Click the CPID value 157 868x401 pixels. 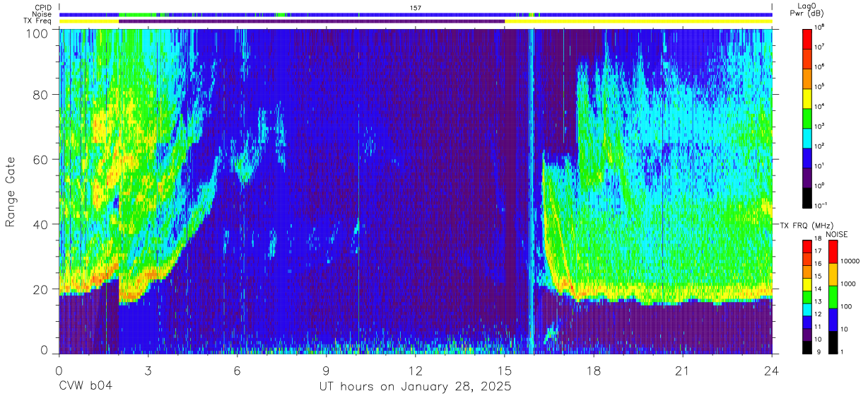click(416, 8)
